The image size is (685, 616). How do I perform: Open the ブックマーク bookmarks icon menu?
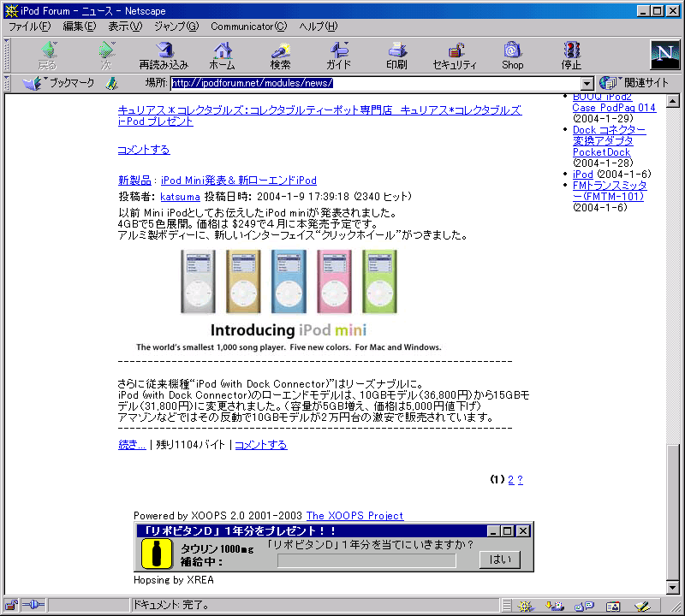[58, 82]
